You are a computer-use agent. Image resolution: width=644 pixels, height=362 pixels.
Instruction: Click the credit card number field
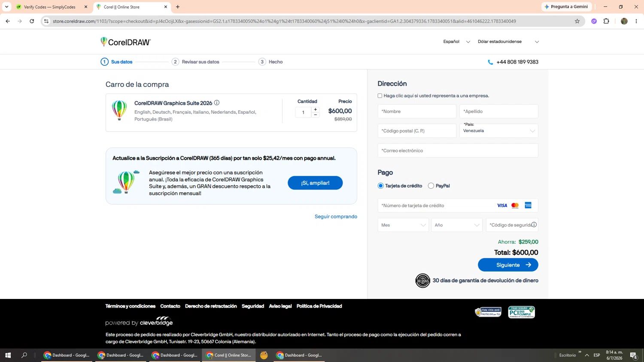point(458,205)
